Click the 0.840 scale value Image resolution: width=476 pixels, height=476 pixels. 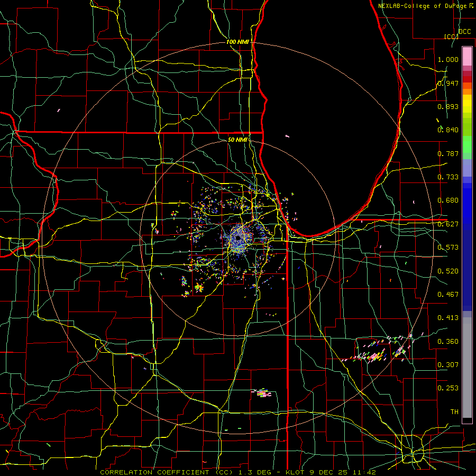(x=448, y=130)
